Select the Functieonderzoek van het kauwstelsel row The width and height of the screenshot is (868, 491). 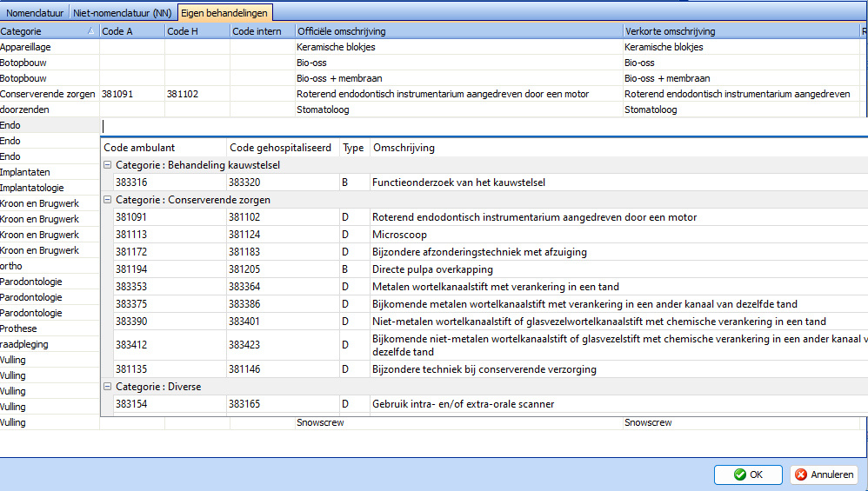click(x=491, y=182)
